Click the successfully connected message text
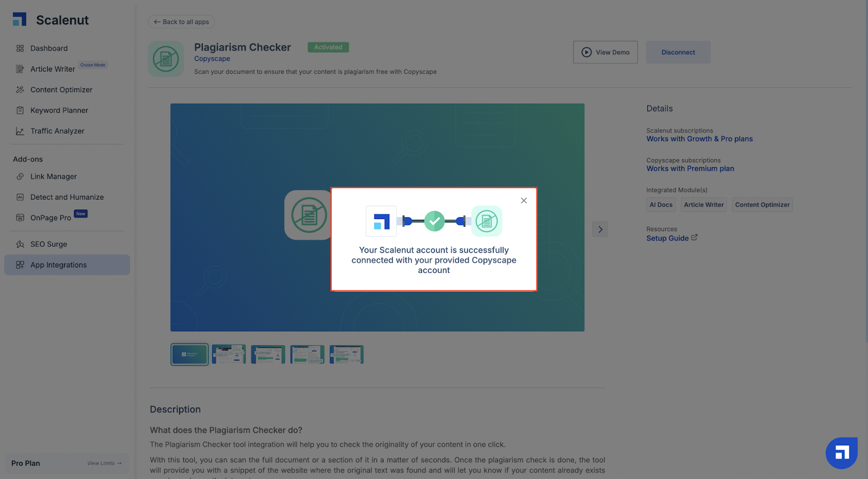 point(434,260)
